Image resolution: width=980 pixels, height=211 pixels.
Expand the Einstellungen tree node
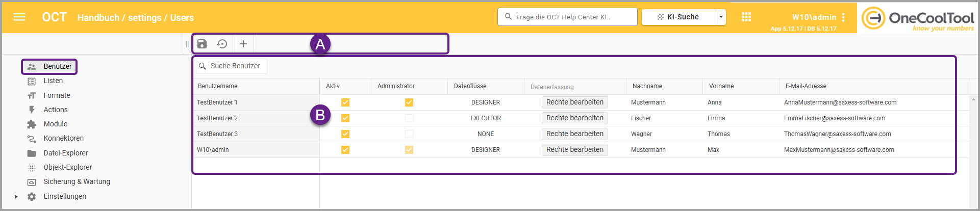coord(16,197)
